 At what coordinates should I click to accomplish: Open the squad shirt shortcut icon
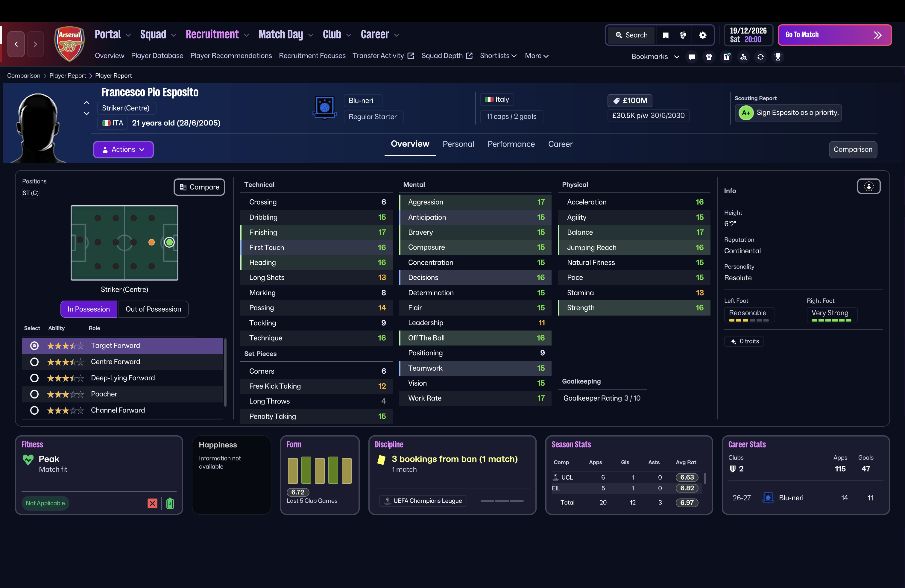tap(709, 57)
